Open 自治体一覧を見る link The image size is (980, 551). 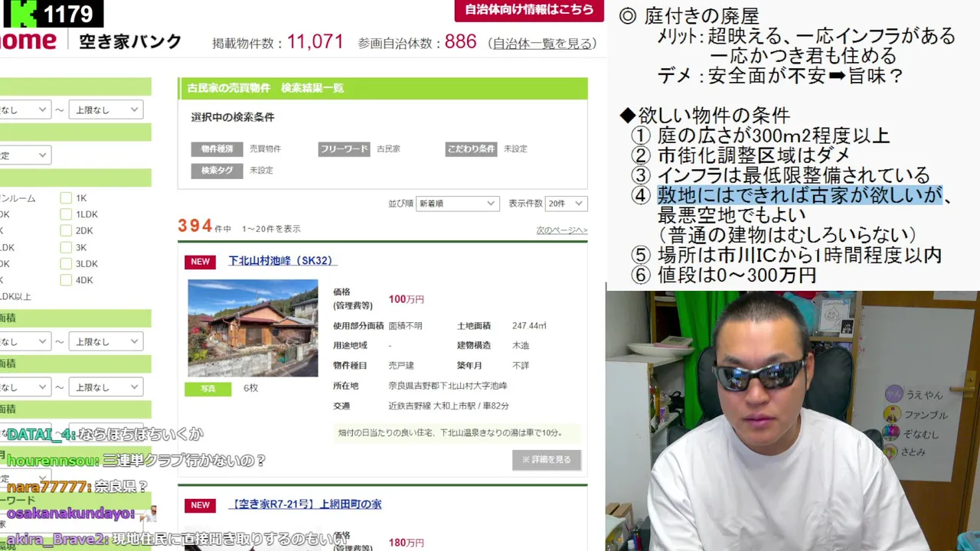point(542,44)
